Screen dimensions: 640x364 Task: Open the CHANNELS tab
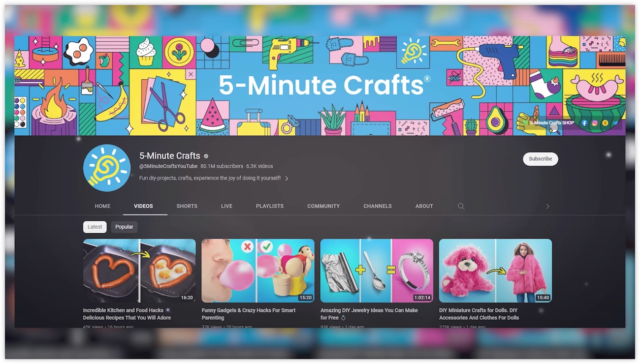(x=378, y=206)
